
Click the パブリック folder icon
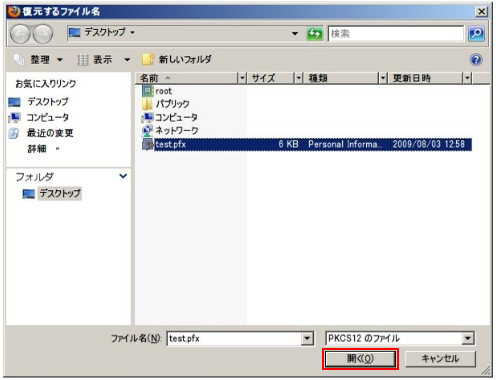tap(147, 104)
